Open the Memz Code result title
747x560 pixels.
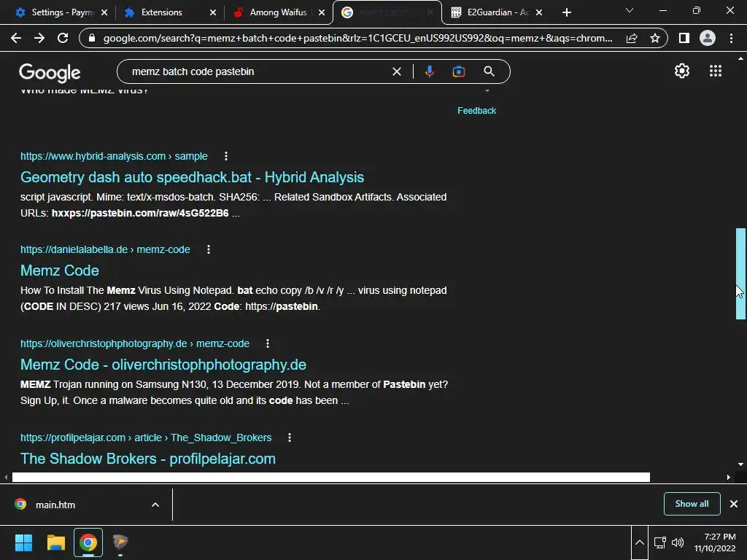point(60,271)
